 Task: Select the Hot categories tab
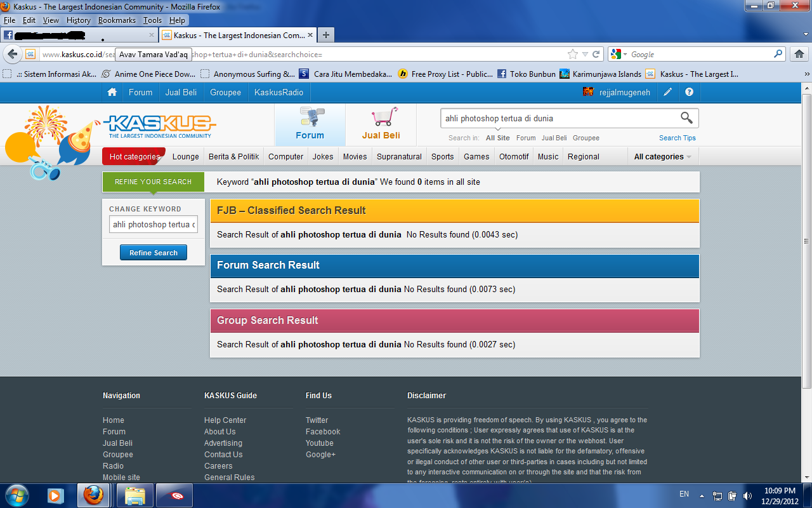[134, 157]
